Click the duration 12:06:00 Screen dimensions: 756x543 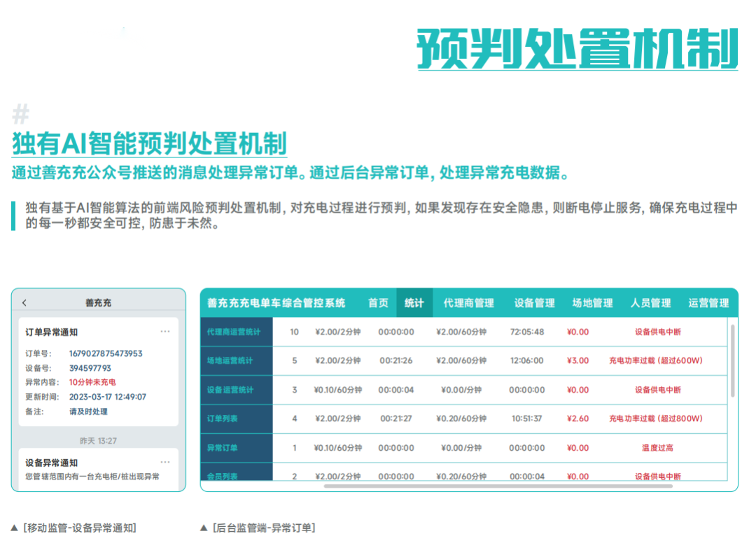(526, 360)
